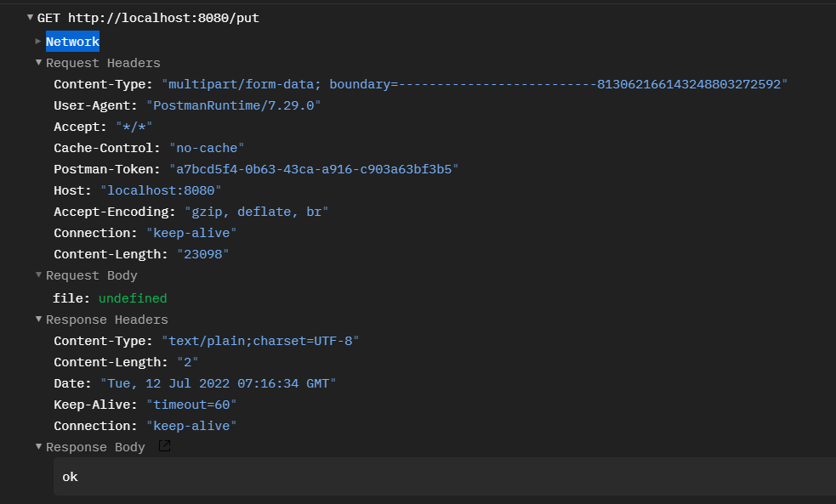Screen dimensions: 836x504
Task: Collapse the Response Body section
Action: (38, 447)
